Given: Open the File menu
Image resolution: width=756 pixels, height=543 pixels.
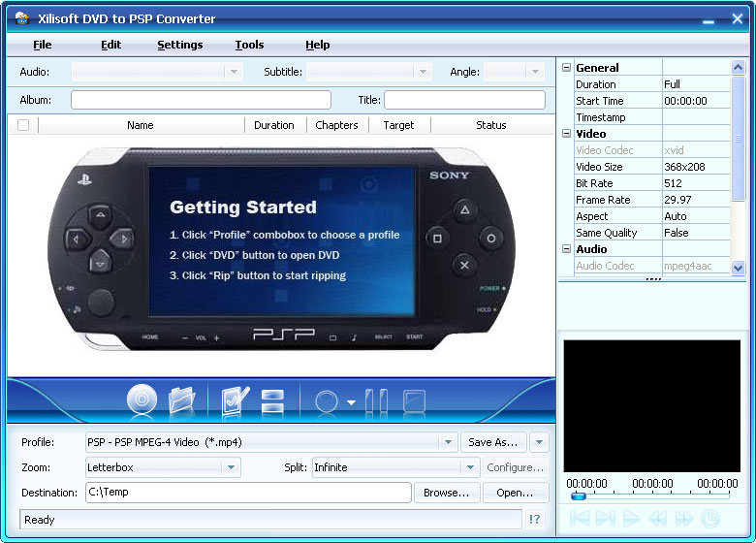Looking at the screenshot, I should click(x=43, y=45).
